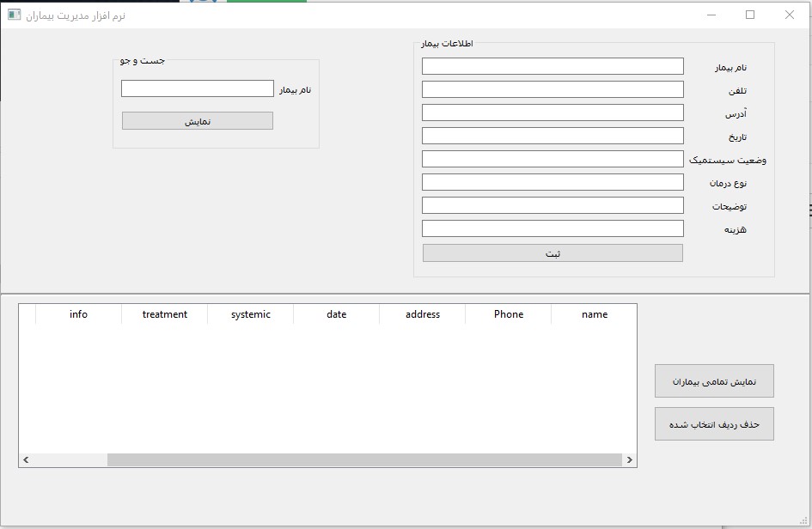Click the horizontal scrollbar thumb of table
Viewport: 812px width, 529px height.
pos(364,460)
